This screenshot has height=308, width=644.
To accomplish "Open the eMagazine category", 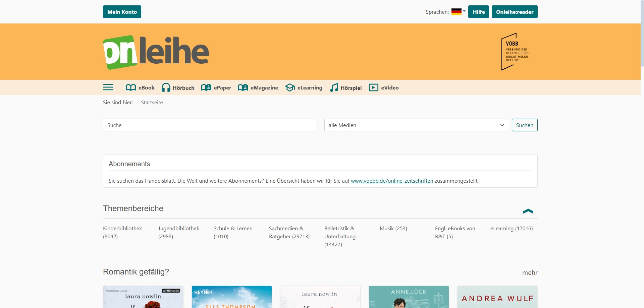I will [258, 87].
